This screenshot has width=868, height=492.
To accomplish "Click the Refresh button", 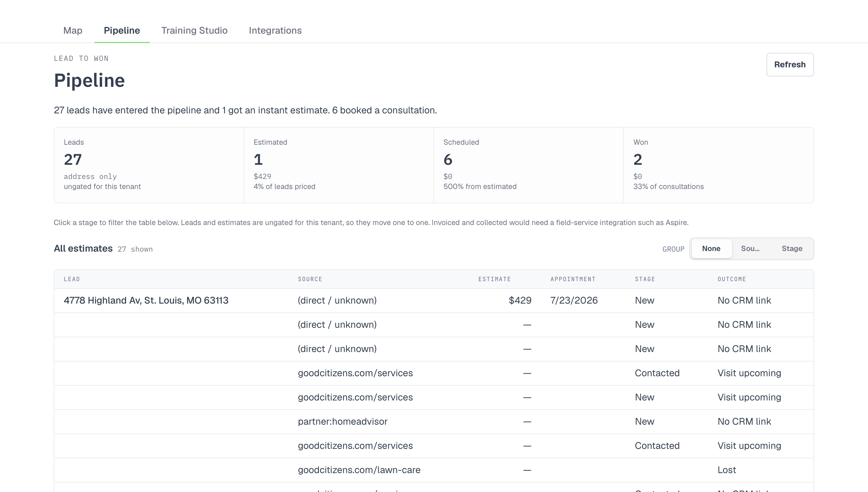I will [x=790, y=65].
